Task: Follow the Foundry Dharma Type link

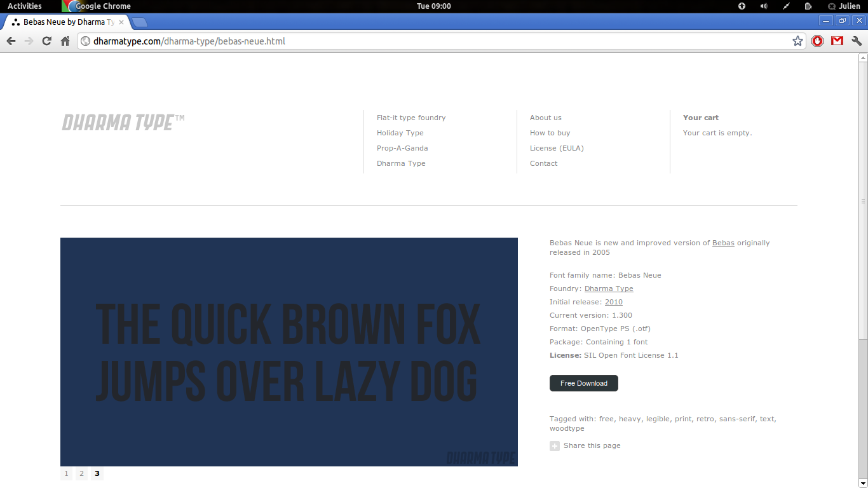Action: point(609,288)
